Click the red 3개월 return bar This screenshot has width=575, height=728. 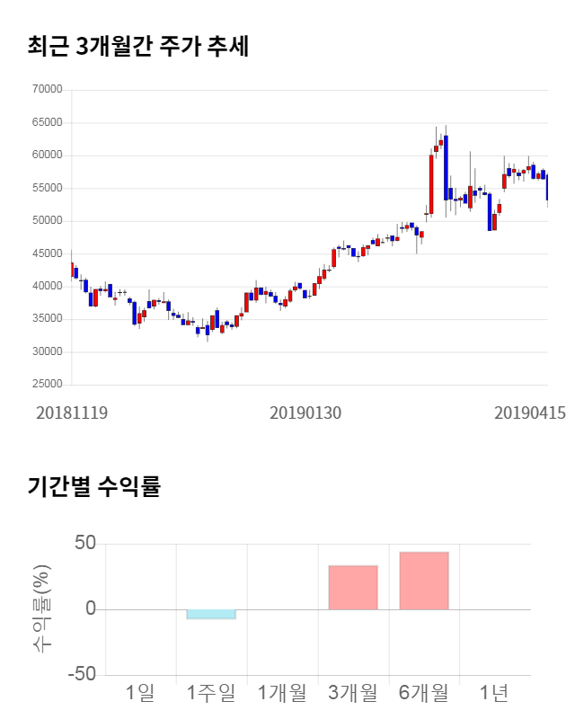353,587
